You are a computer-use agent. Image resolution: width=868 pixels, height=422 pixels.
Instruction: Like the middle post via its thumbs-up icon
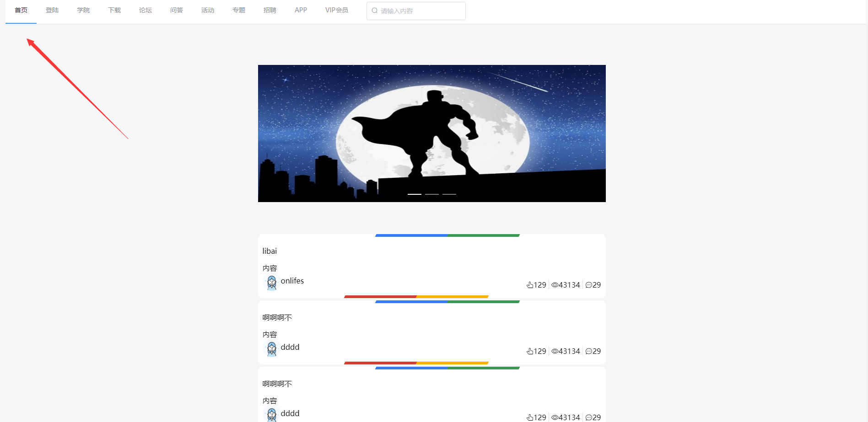[530, 351]
